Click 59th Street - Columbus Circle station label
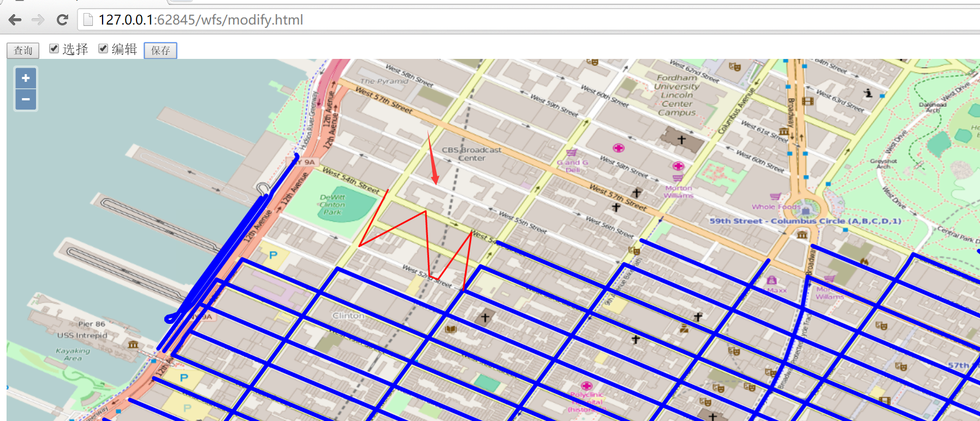This screenshot has width=980, height=421. click(805, 221)
